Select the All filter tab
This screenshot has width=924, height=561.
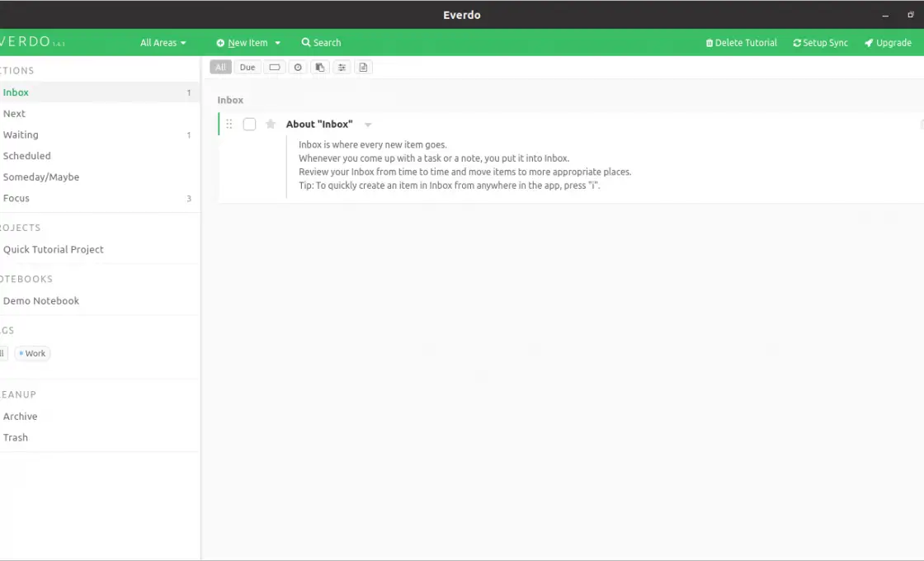tap(220, 67)
